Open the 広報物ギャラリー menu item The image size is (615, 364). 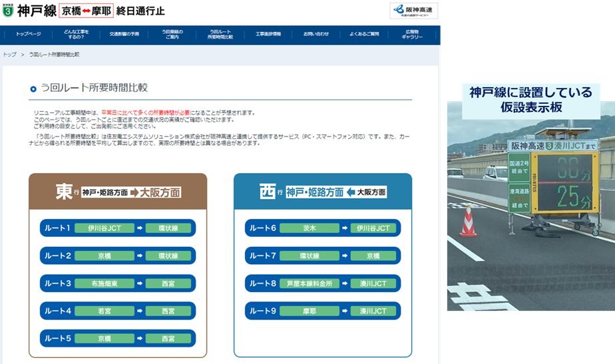[412, 34]
